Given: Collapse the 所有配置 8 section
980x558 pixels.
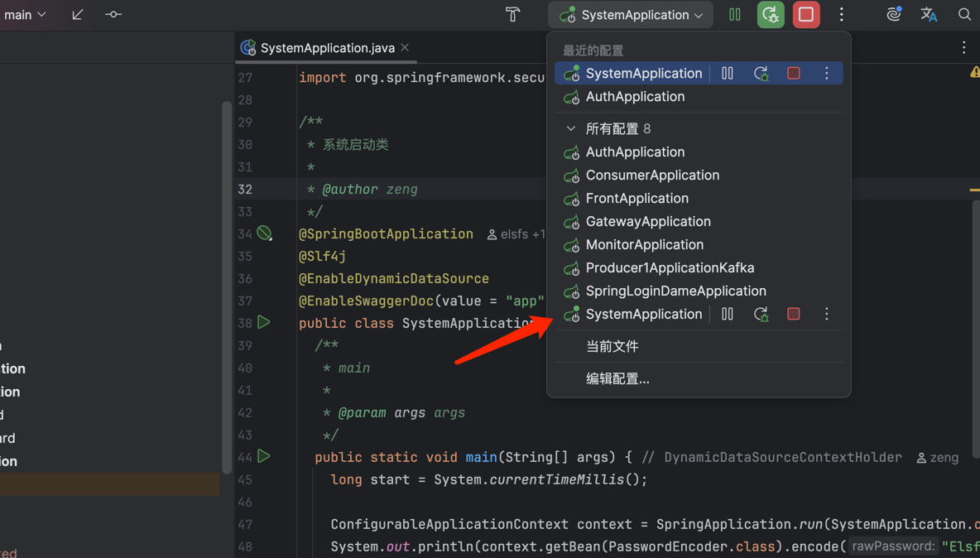Looking at the screenshot, I should coord(571,128).
